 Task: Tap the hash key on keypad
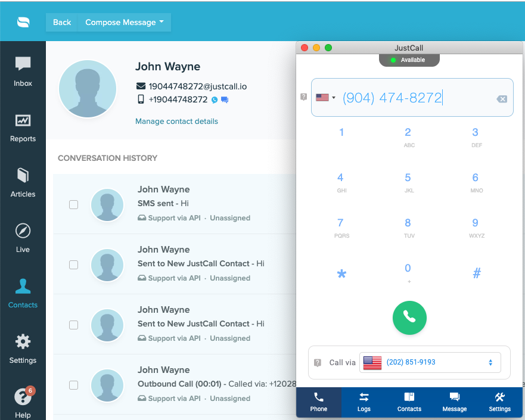477,273
